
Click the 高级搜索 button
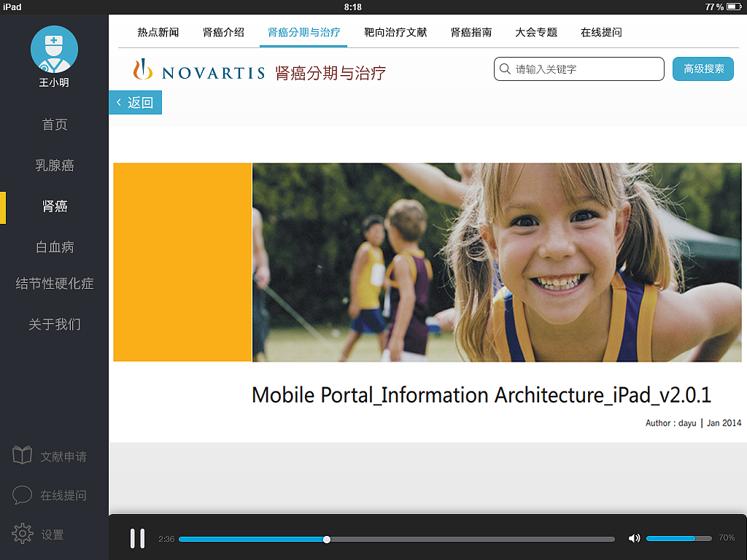703,69
